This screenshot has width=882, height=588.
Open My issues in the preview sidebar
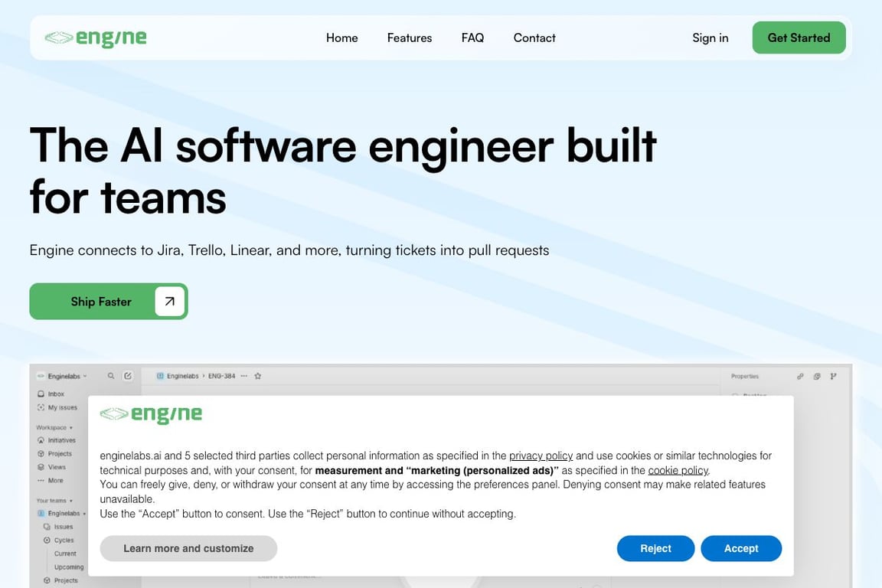[57, 407]
